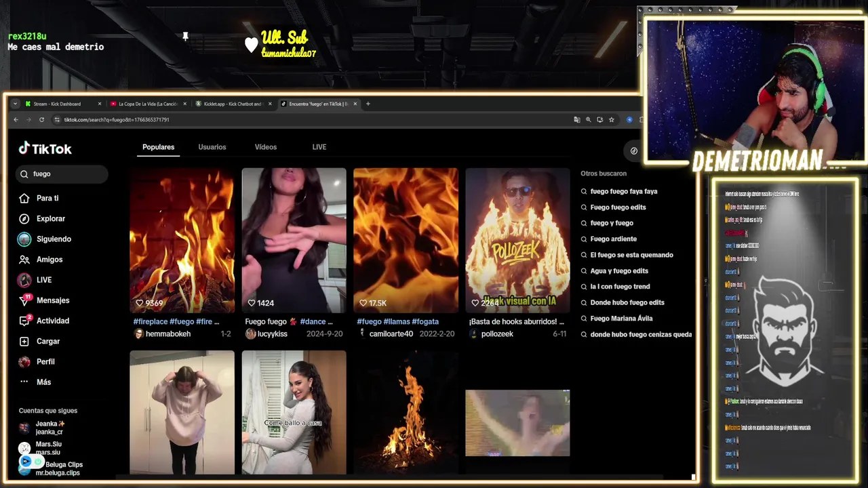Click the floating round button beside search tabs

[x=633, y=150]
